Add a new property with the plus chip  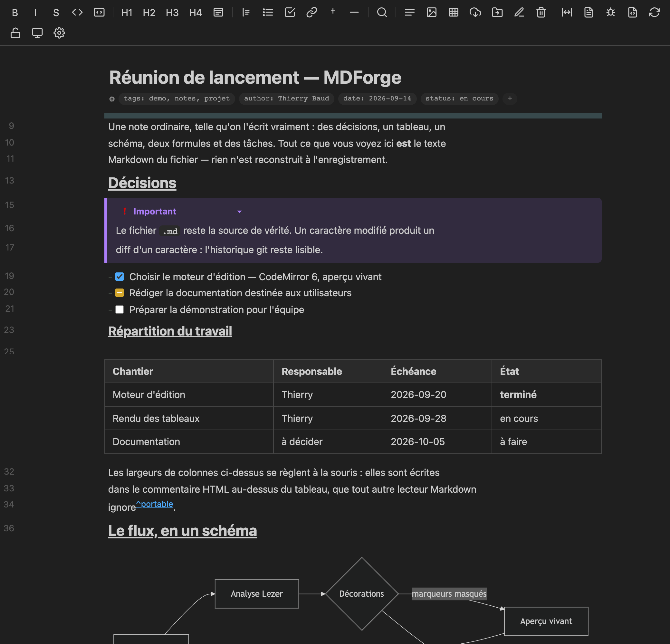pos(510,99)
